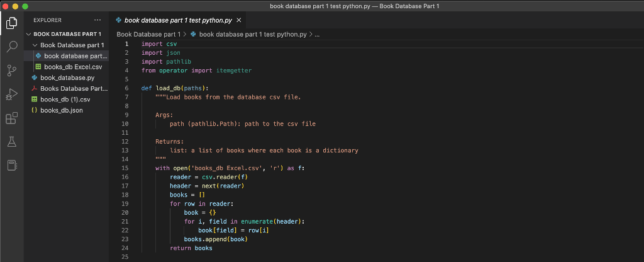Screen dimensions: 644x262
Task: Click Python file icon beside book_database.py
Action: click(x=35, y=77)
